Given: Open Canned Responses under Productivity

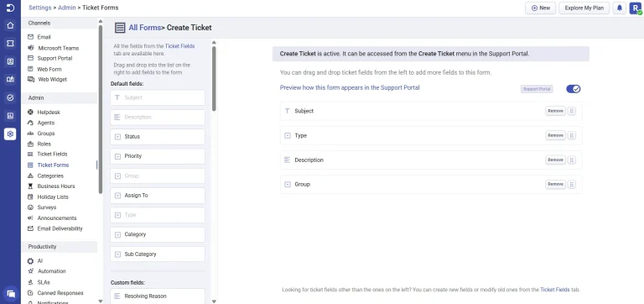Looking at the screenshot, I should pos(60,293).
